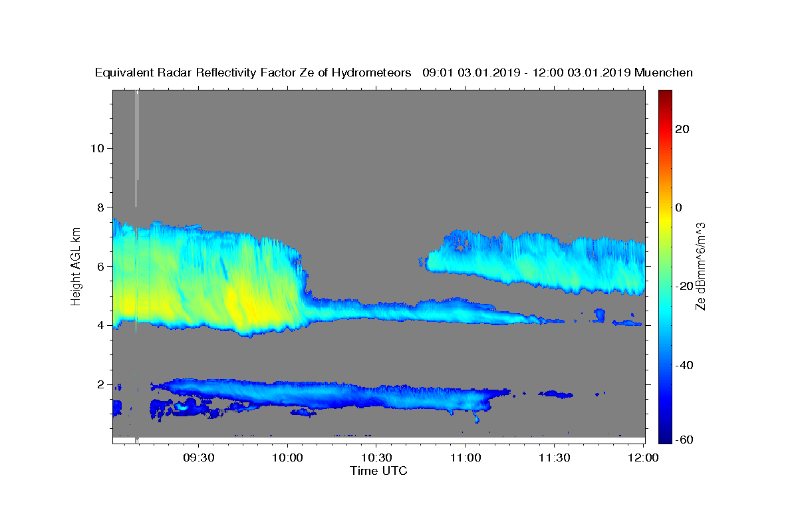Click the height tick label '8'
The image size is (798, 532).
[x=100, y=207]
